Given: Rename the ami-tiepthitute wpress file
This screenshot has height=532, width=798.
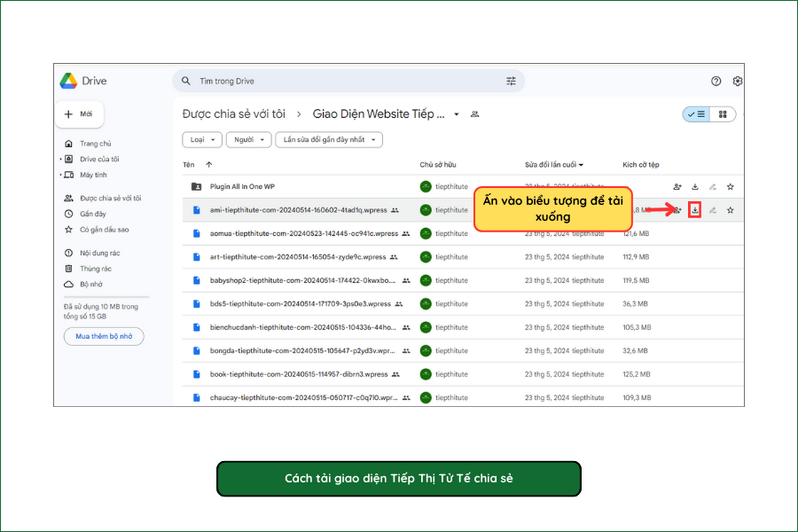Looking at the screenshot, I should pos(713,210).
